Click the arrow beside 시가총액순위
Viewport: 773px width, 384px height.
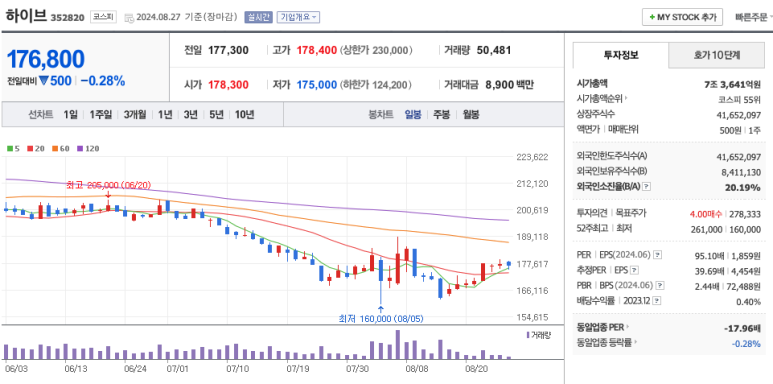click(x=626, y=98)
